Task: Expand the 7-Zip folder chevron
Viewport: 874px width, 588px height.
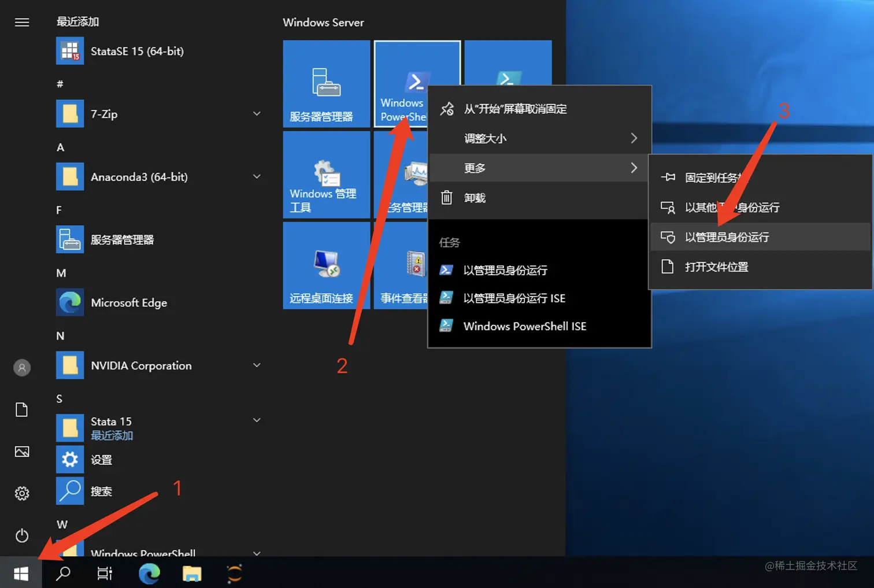Action: click(x=257, y=114)
